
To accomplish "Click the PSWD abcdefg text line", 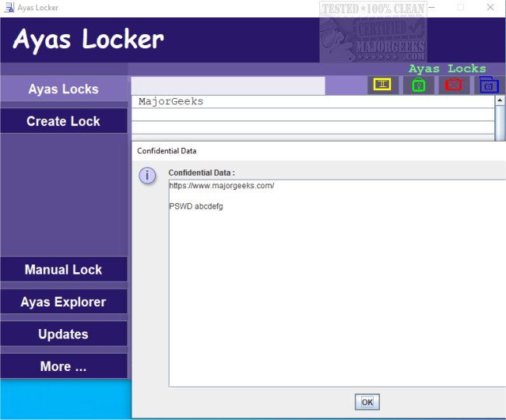I will (196, 206).
